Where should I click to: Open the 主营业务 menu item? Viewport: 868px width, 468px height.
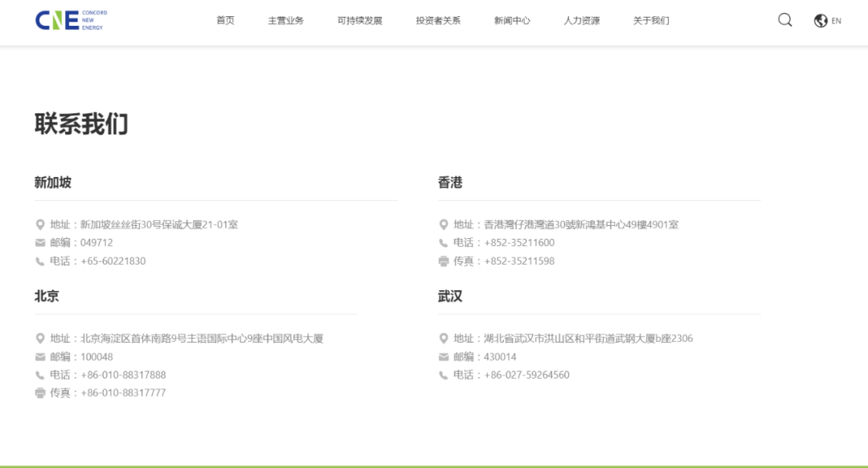288,20
